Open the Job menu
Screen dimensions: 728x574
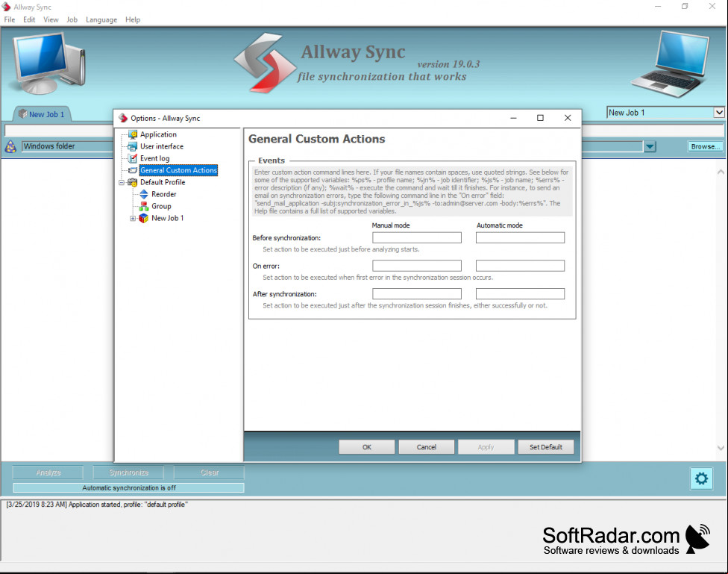coord(72,19)
